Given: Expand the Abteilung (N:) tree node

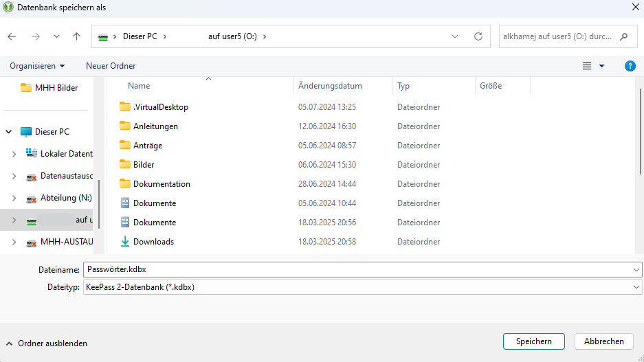Looking at the screenshot, I should pyautogui.click(x=14, y=198).
